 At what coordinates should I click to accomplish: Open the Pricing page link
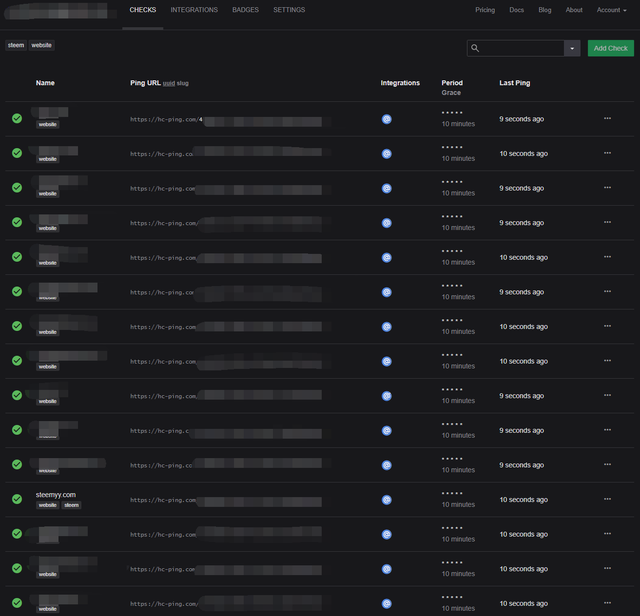coord(485,10)
